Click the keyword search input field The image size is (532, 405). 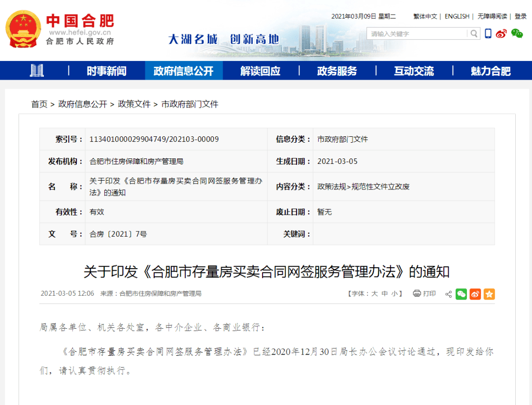click(417, 33)
